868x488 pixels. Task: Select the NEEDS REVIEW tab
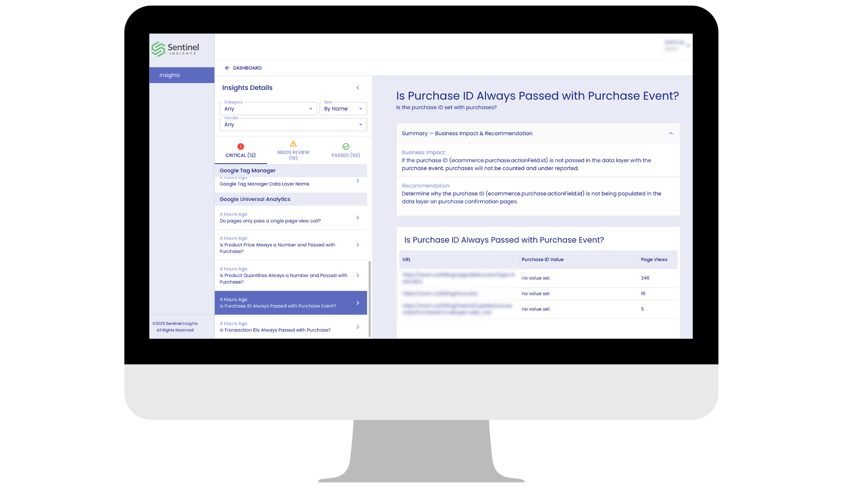pyautogui.click(x=292, y=151)
